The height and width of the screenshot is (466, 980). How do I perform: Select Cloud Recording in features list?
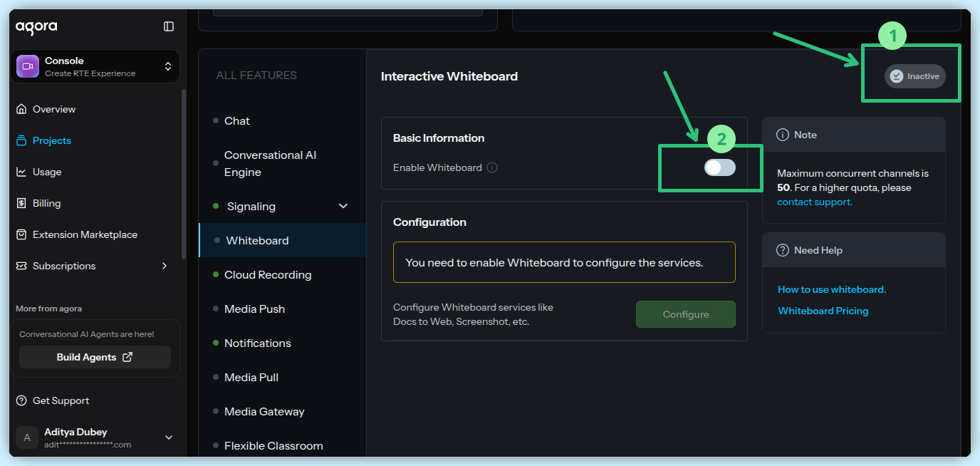coord(268,274)
